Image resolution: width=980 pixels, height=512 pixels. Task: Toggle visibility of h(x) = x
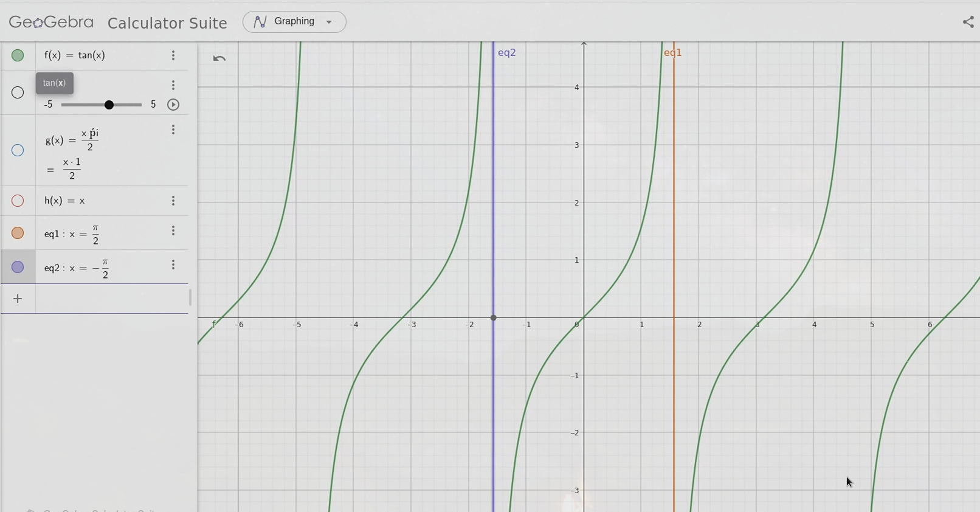click(18, 201)
